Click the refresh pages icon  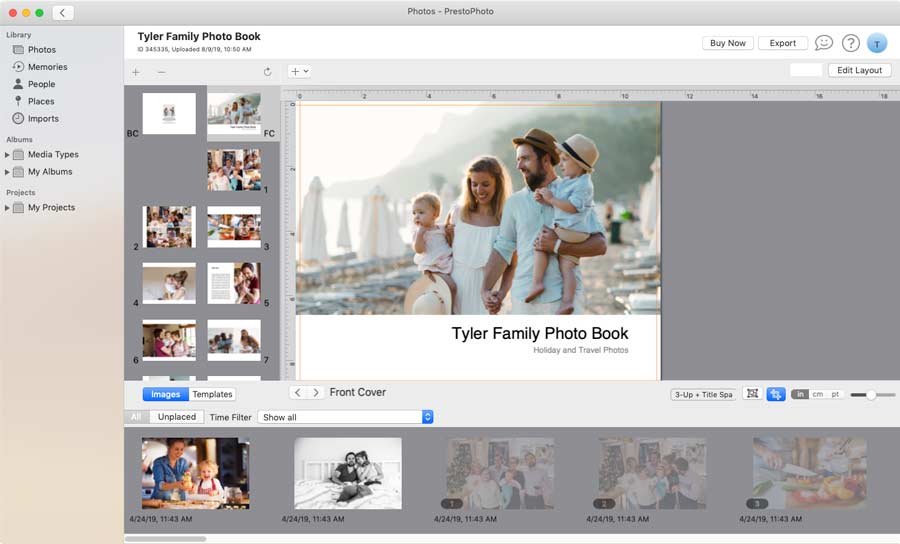coord(267,72)
